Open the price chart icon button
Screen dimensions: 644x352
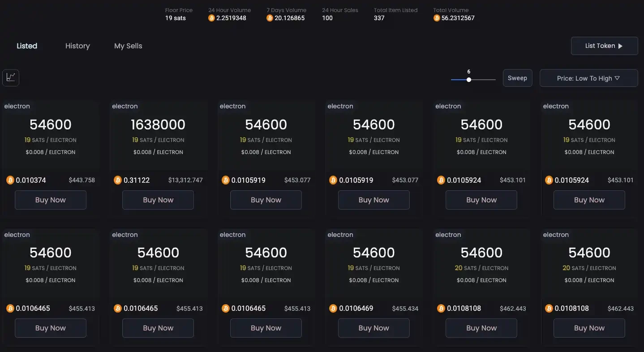(11, 77)
